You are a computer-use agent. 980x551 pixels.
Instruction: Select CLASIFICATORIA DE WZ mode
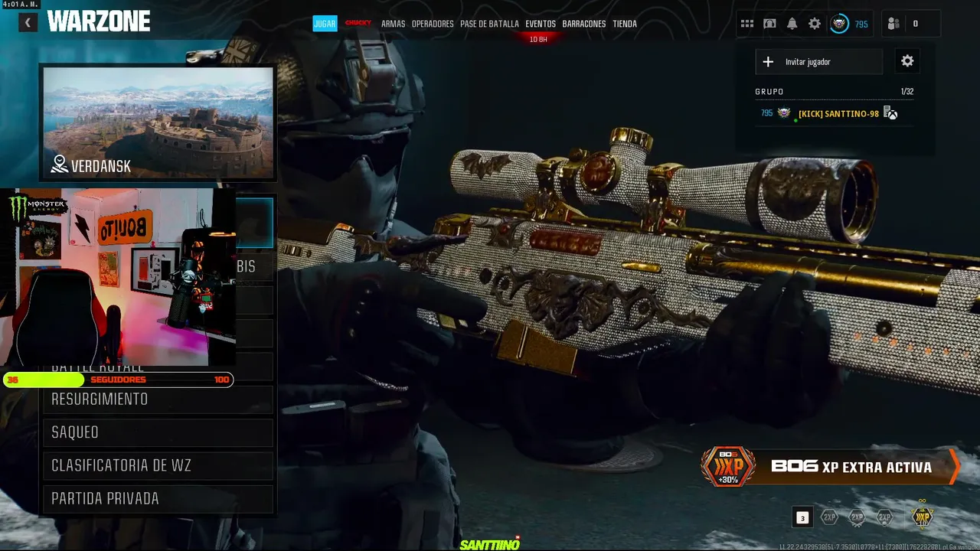pyautogui.click(x=158, y=465)
